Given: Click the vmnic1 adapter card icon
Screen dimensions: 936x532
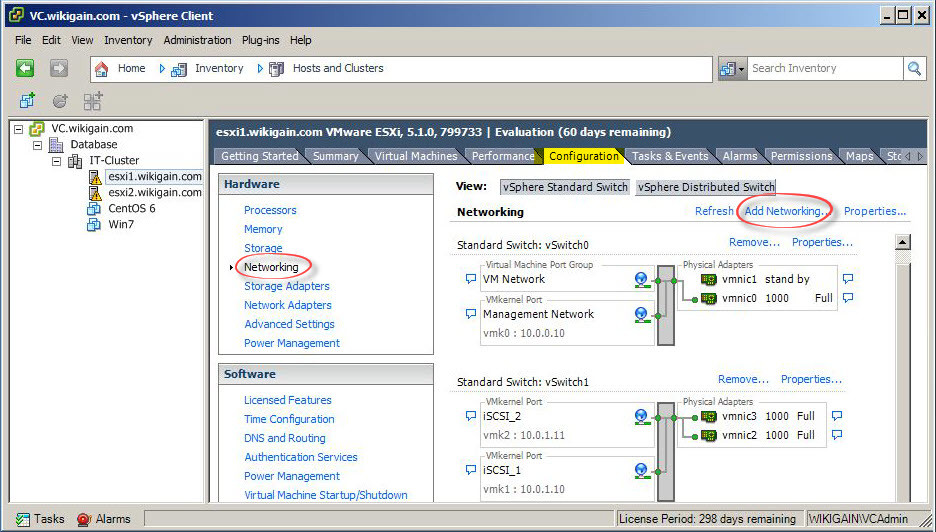Looking at the screenshot, I should coord(709,279).
